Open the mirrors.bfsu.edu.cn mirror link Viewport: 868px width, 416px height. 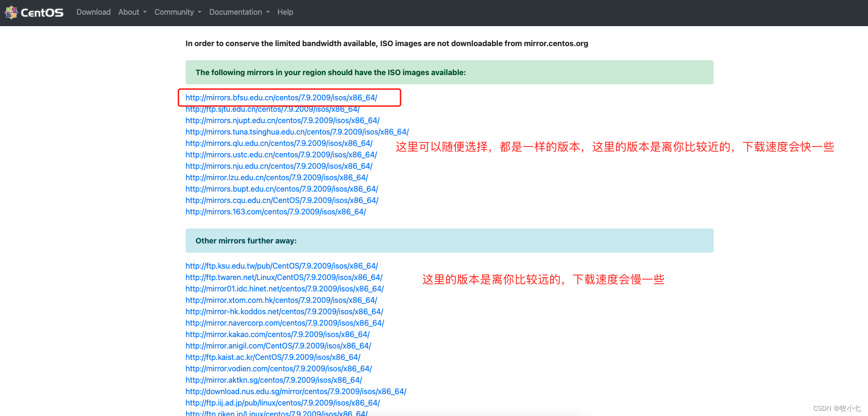(x=281, y=97)
